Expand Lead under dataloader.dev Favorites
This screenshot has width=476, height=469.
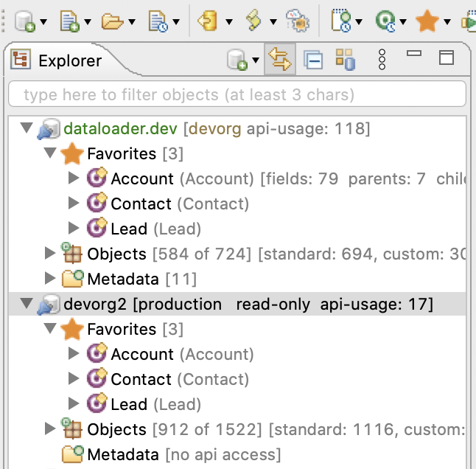pyautogui.click(x=74, y=228)
